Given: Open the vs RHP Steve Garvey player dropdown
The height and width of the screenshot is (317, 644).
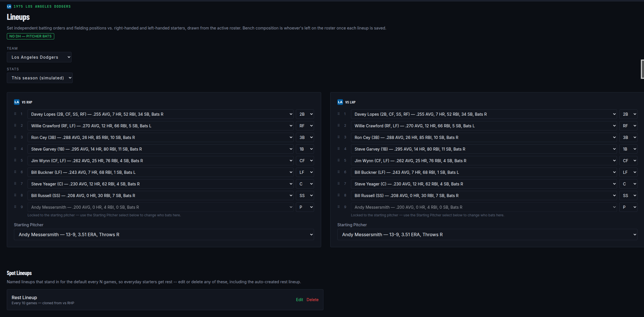Looking at the screenshot, I should [160, 149].
